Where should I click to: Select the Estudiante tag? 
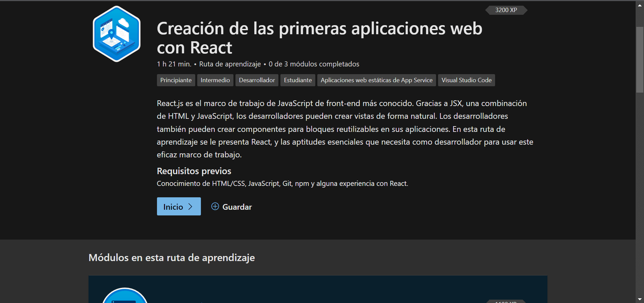point(298,80)
